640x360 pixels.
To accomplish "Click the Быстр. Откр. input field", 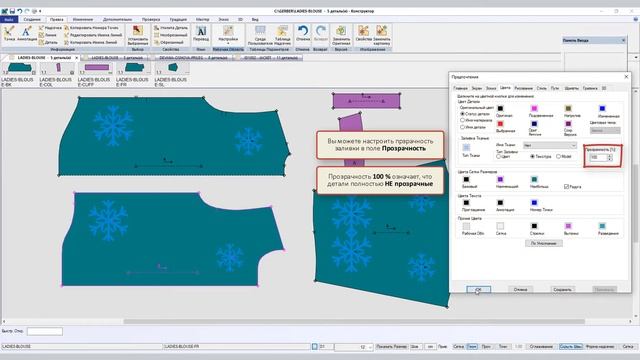I will click(x=45, y=331).
